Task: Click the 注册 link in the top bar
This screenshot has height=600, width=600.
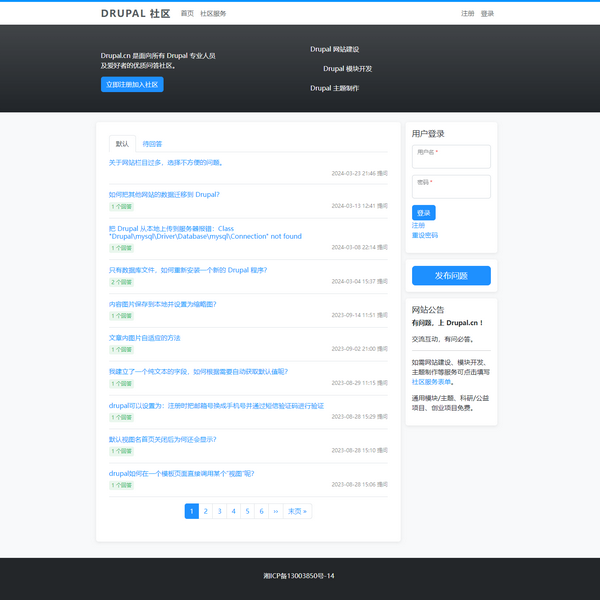Action: coord(468,14)
